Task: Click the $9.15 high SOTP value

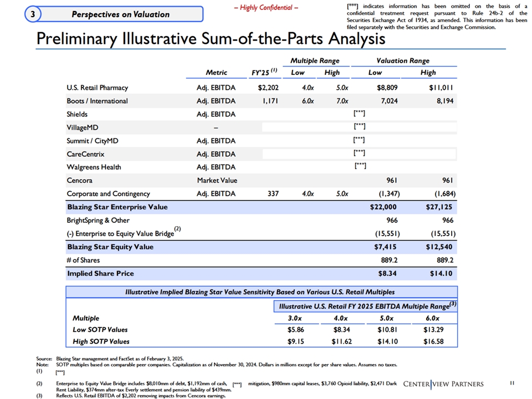Action: [295, 341]
